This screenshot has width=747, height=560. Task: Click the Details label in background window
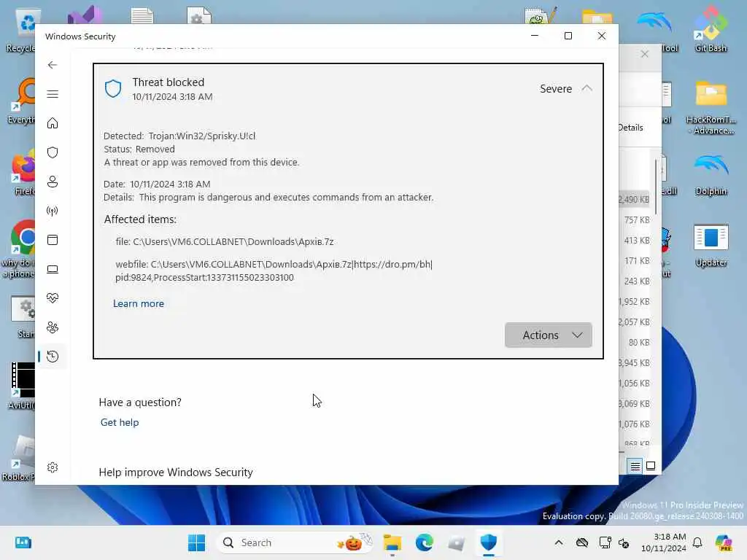(631, 128)
